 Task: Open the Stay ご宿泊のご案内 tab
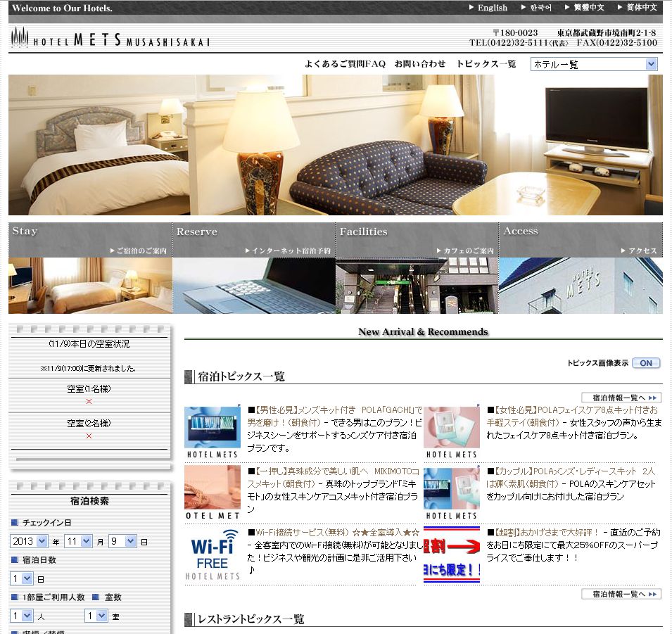90,240
